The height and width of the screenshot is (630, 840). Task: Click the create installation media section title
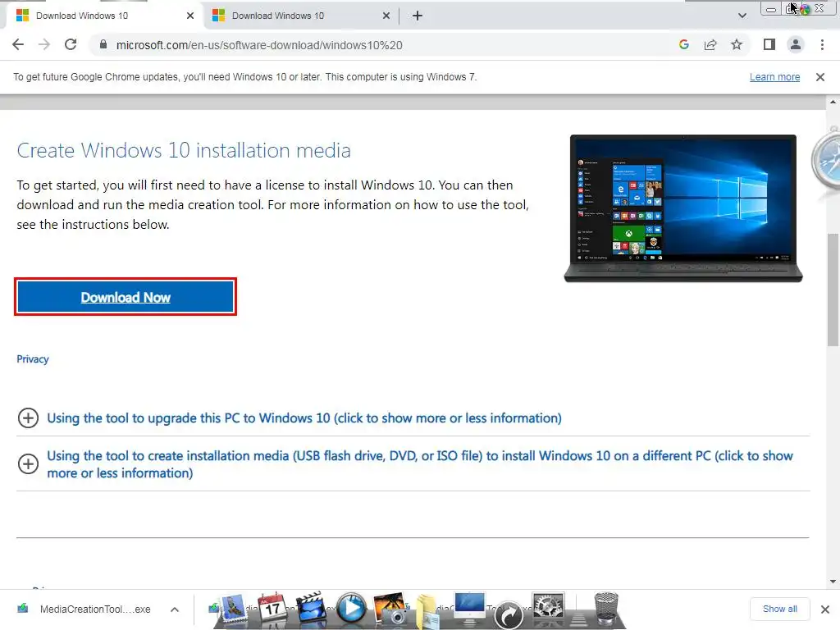420,464
